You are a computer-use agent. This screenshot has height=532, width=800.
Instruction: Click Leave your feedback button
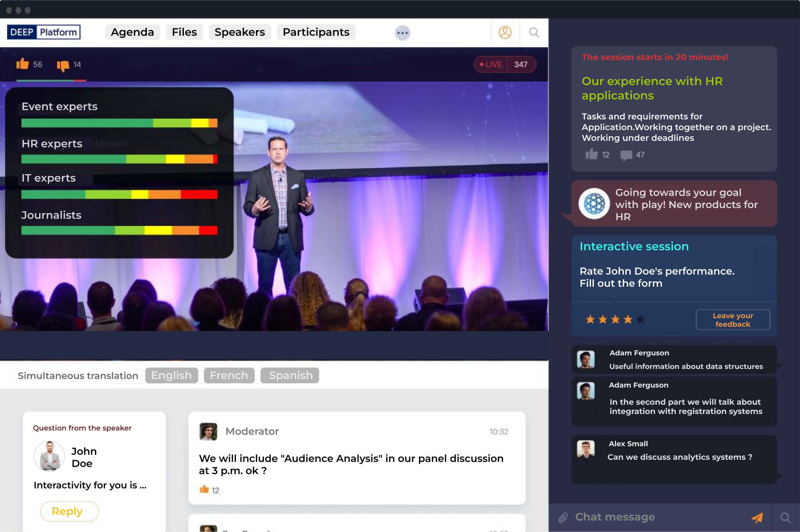[x=733, y=320]
